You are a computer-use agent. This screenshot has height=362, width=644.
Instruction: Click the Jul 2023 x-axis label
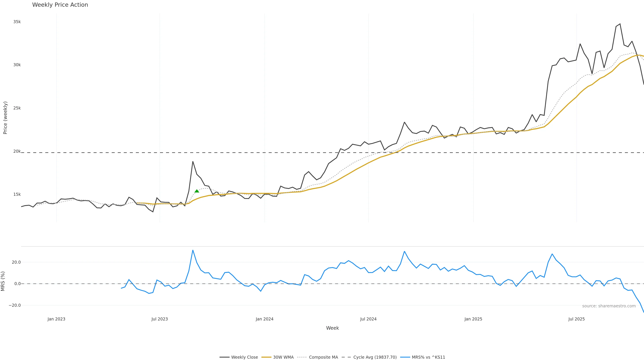click(159, 319)
